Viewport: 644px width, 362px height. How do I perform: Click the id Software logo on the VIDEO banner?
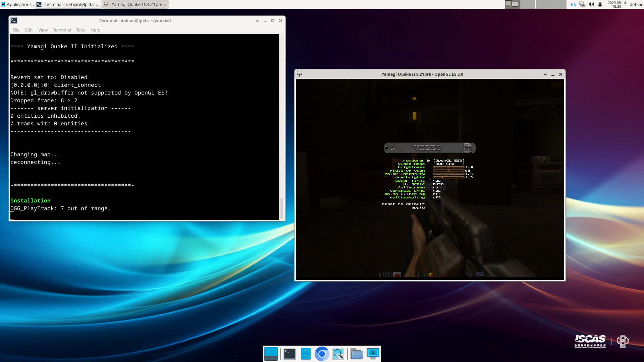click(x=468, y=148)
